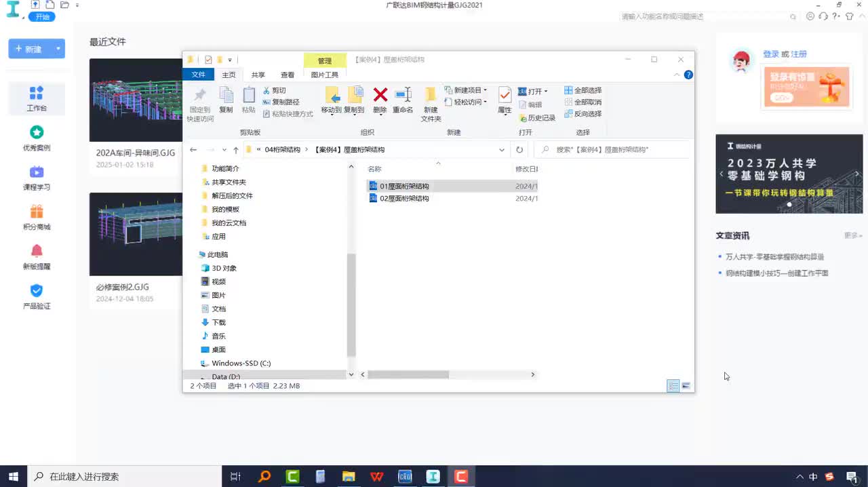Open article 钢结构建模小技巧—创建工作平面

(x=776, y=273)
